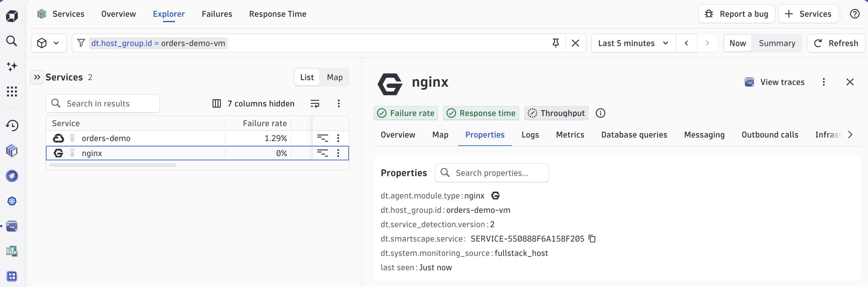Viewport: 868px width, 287px height.
Task: Click the Search in results field
Action: (102, 103)
